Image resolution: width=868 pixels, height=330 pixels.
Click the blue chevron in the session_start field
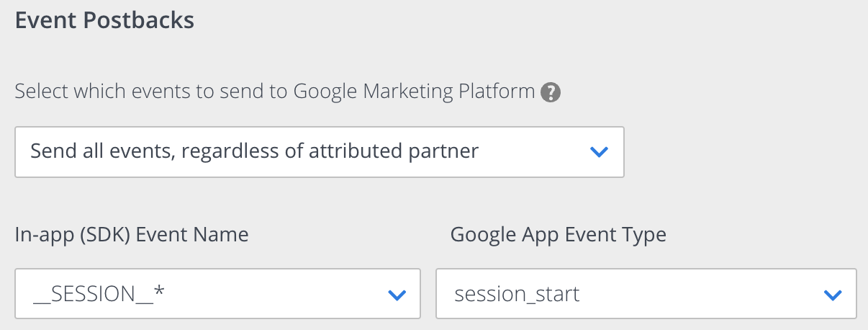832,295
